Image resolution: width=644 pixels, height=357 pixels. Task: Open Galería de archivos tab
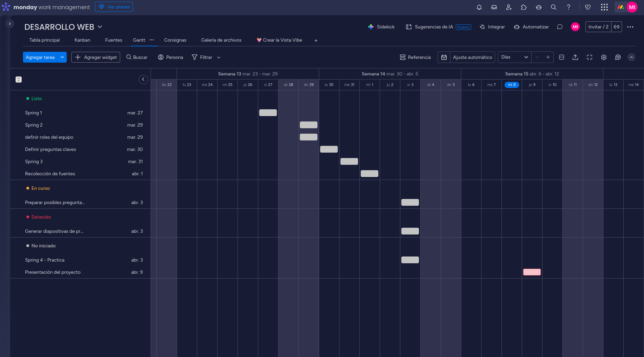point(221,40)
